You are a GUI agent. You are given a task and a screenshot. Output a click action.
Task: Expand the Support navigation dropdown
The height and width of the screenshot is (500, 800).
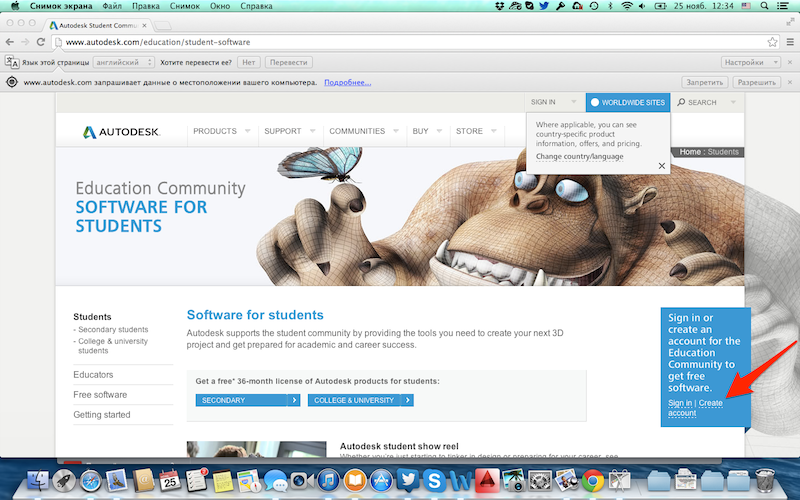[x=289, y=131]
